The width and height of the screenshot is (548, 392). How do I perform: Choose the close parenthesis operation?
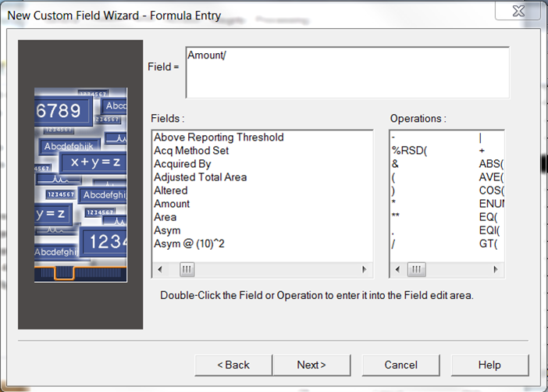393,191
